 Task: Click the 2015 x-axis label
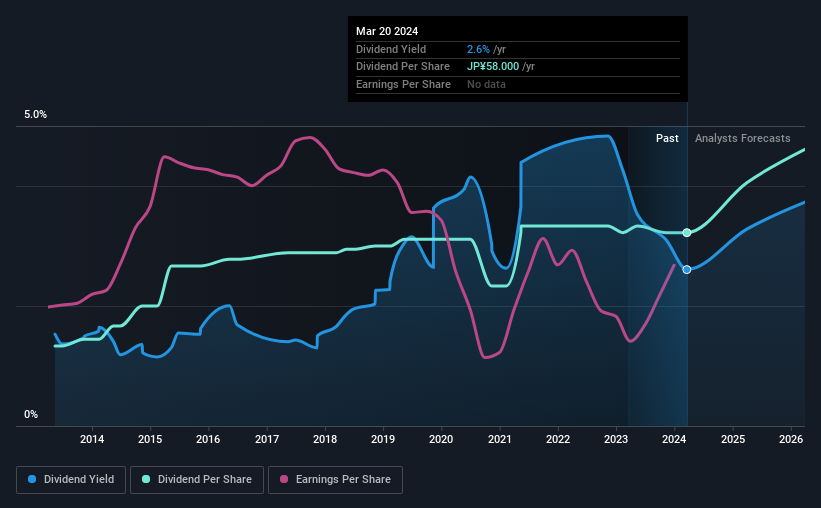[150, 439]
